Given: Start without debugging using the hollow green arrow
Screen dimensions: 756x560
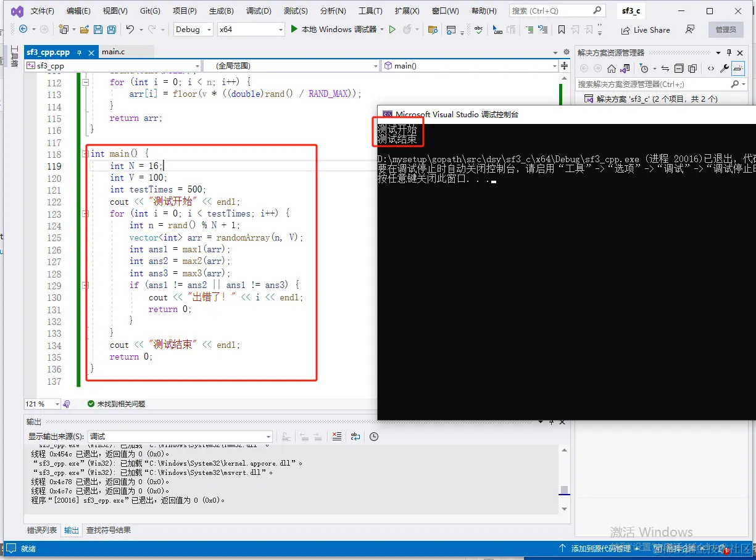Looking at the screenshot, I should (393, 30).
